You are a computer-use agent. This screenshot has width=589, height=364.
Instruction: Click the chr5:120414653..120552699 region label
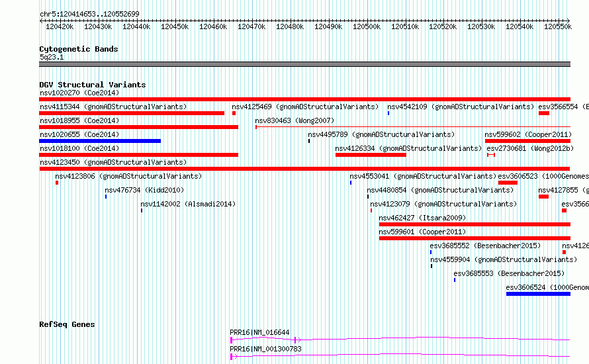(x=89, y=14)
